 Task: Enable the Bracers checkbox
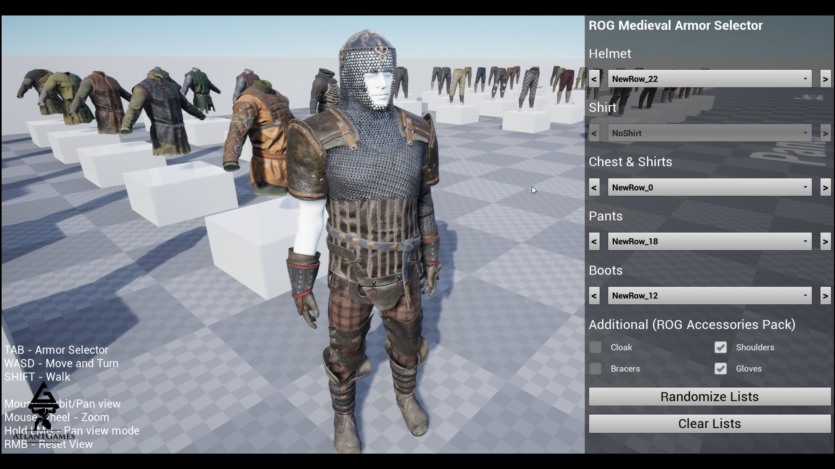[595, 368]
